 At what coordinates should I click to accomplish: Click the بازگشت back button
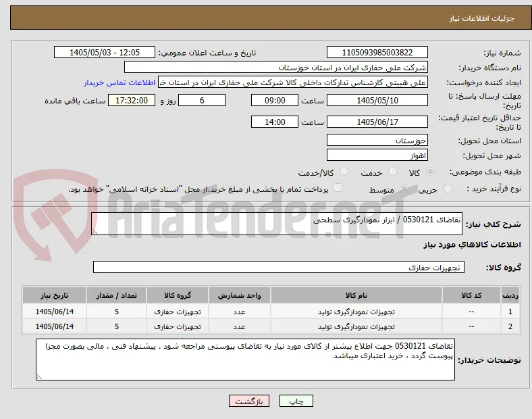(x=249, y=401)
